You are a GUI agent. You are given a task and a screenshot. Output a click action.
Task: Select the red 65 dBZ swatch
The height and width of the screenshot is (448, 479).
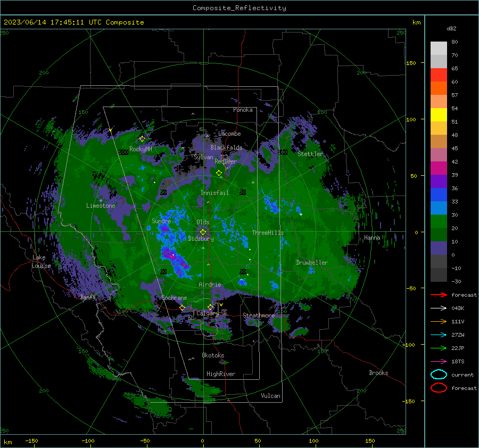tap(439, 75)
